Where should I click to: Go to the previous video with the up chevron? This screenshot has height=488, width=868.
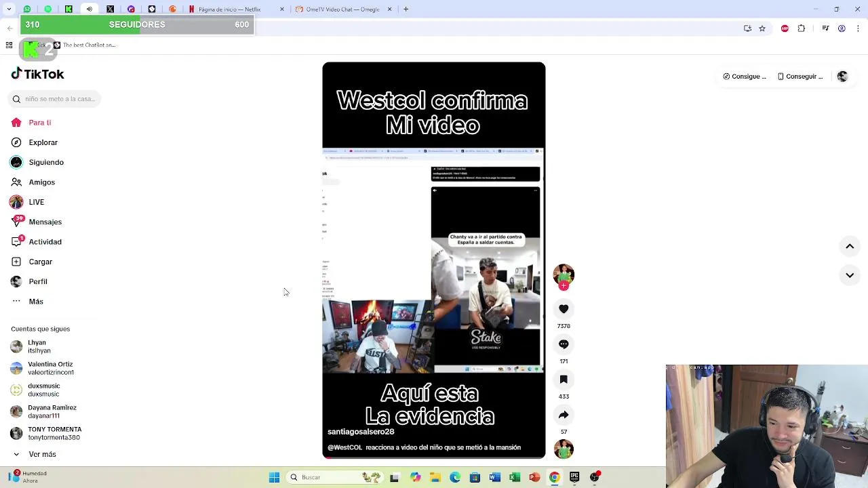[x=850, y=247]
